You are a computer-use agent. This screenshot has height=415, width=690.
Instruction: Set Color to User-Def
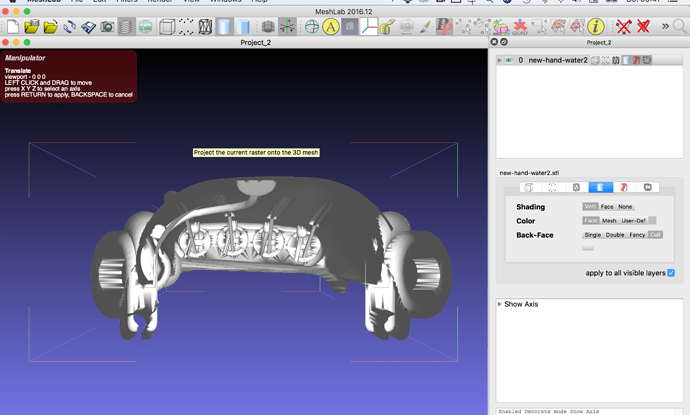[x=634, y=220]
